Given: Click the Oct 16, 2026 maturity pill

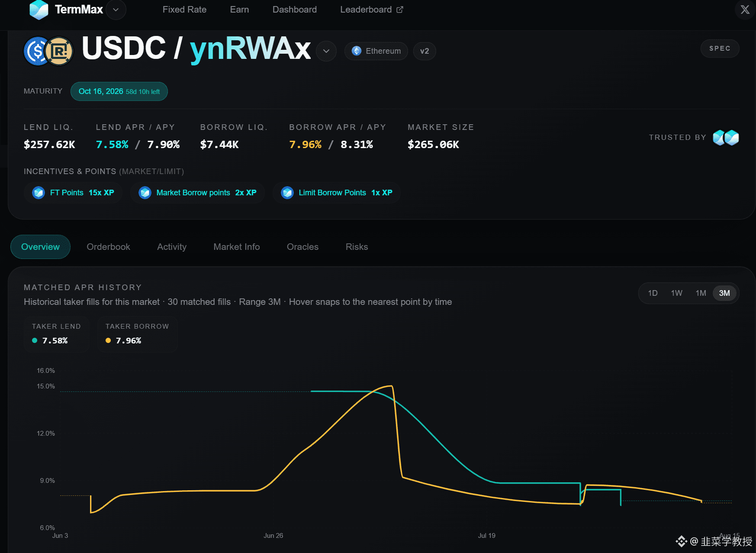Looking at the screenshot, I should pyautogui.click(x=119, y=91).
